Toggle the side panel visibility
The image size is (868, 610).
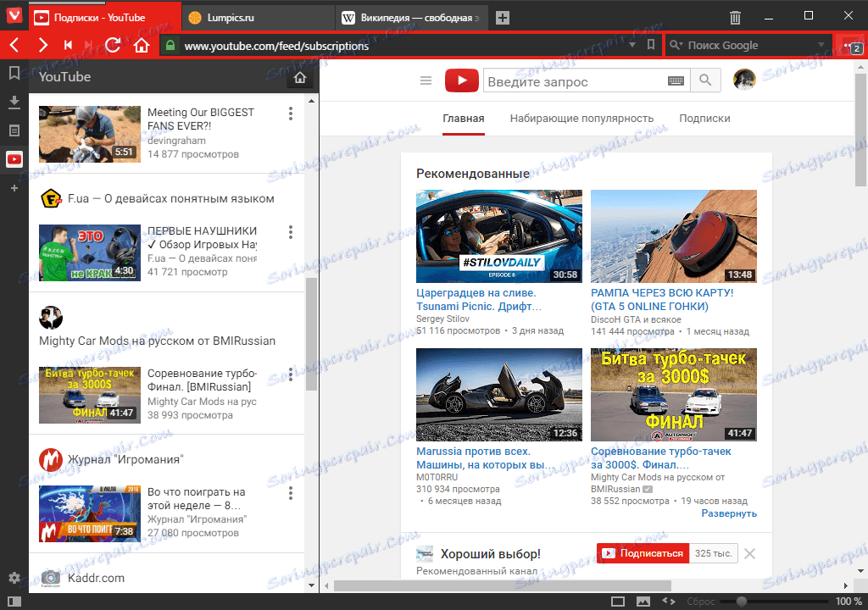14,602
